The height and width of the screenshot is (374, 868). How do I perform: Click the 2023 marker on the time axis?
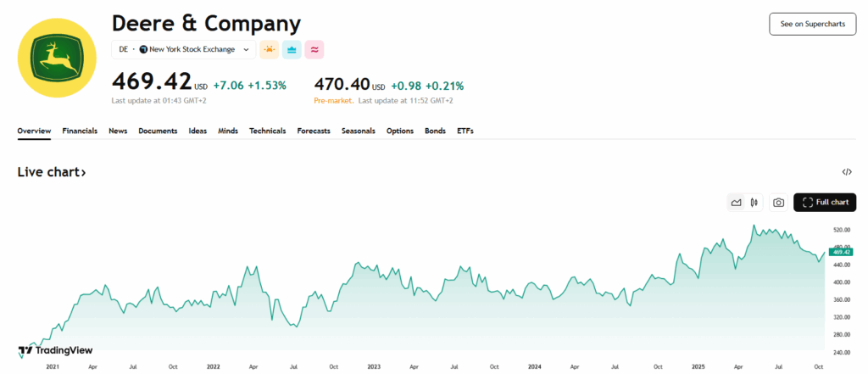374,367
